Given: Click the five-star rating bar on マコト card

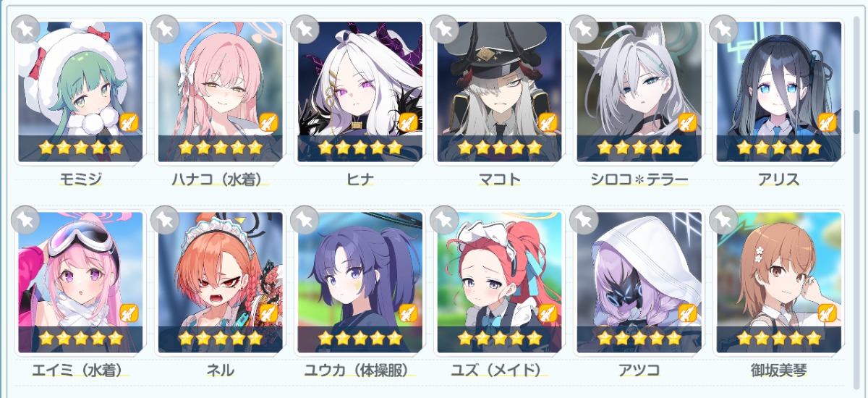Looking at the screenshot, I should (x=500, y=148).
